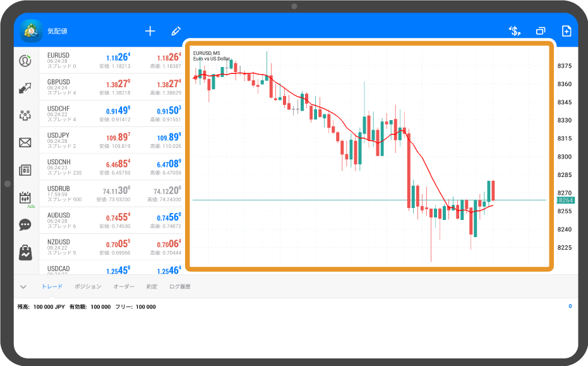Click USDCHF ask price 0.91503

[169, 111]
